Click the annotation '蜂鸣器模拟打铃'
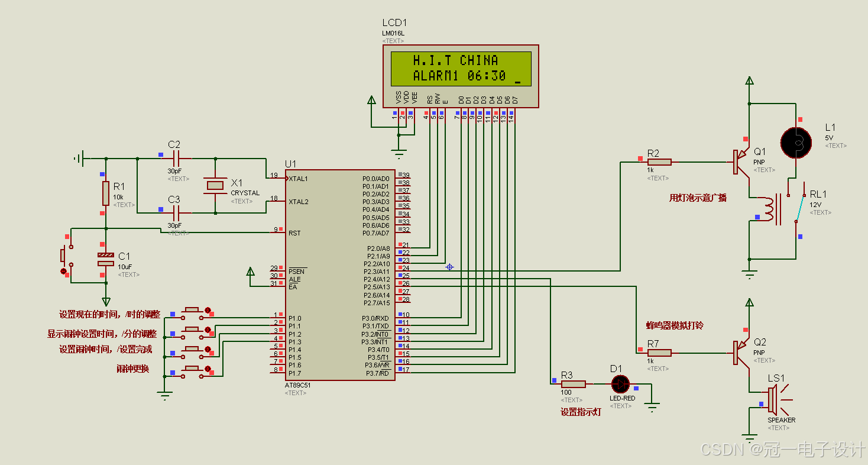Screen dimensions: 868x465 pos(675,325)
